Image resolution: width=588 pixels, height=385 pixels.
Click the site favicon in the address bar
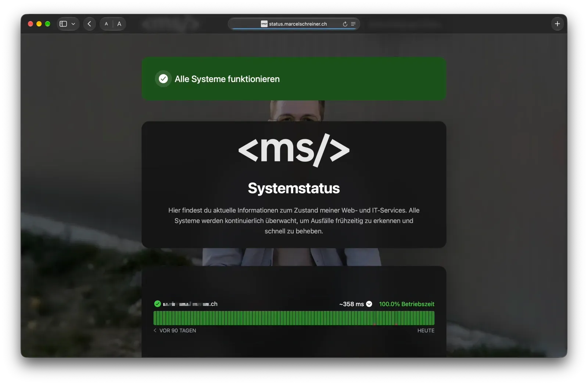264,24
